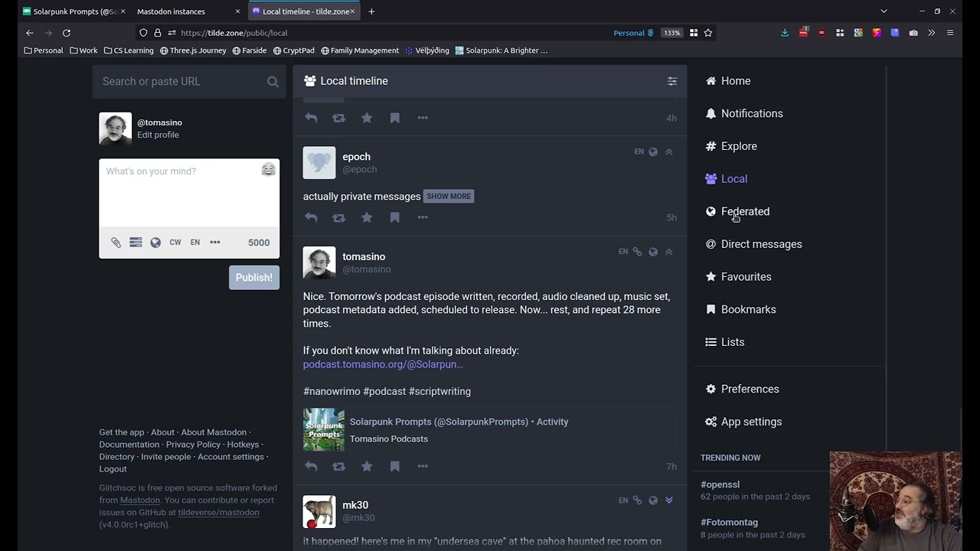The image size is (980, 551).
Task: Open site shield tracking protection info
Action: tap(143, 33)
